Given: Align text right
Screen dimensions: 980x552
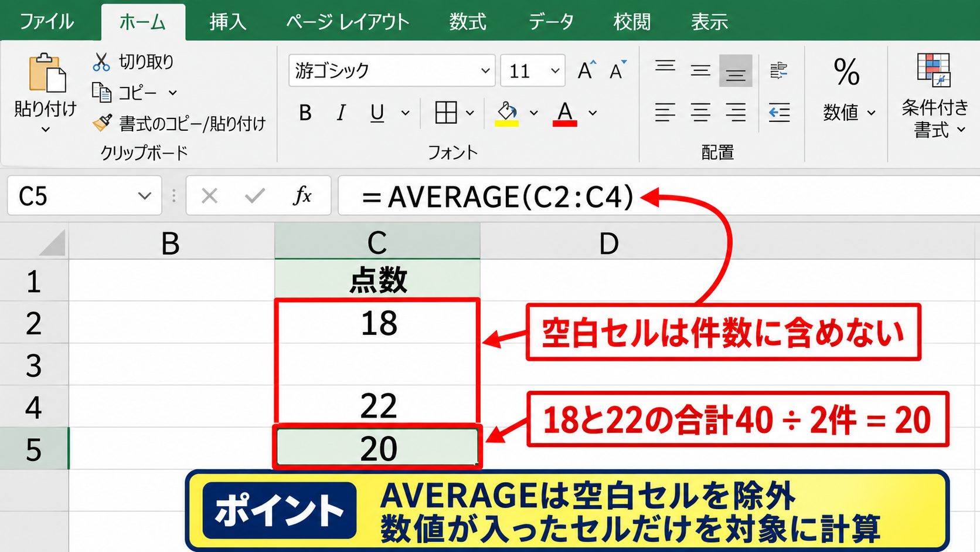Looking at the screenshot, I should [736, 112].
